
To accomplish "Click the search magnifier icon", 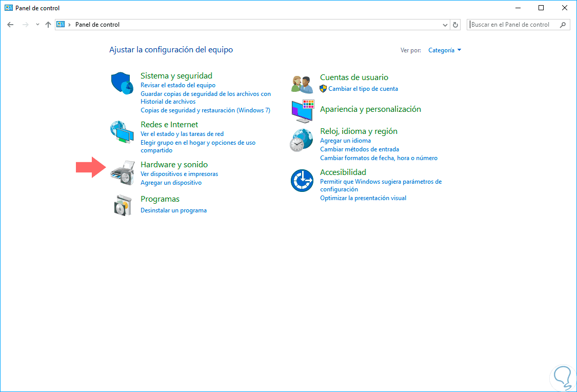I will [563, 25].
